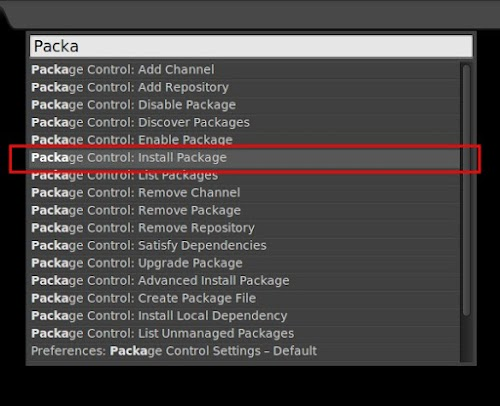
Task: Open Package Control: Advanced Install Package
Action: (x=244, y=281)
